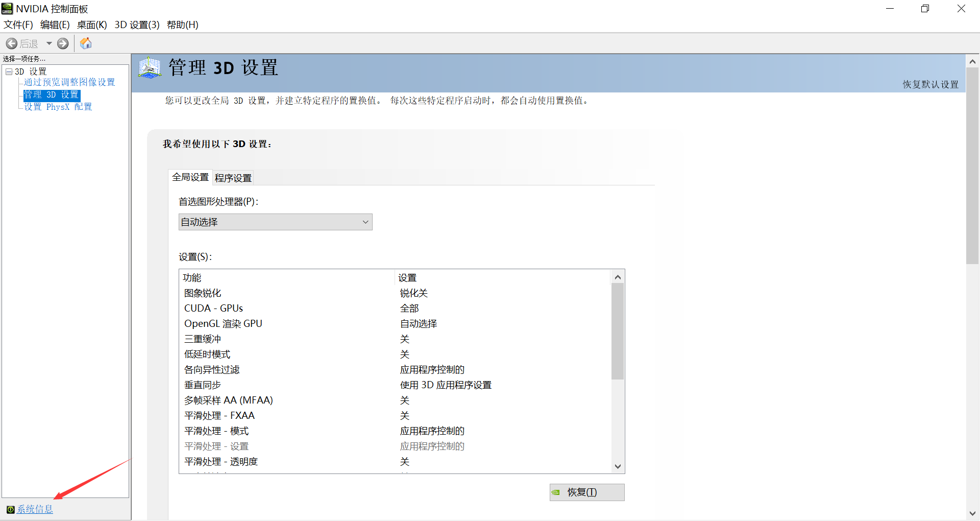The width and height of the screenshot is (980, 521).
Task: Click settings list scroll-down arrow
Action: pos(618,466)
